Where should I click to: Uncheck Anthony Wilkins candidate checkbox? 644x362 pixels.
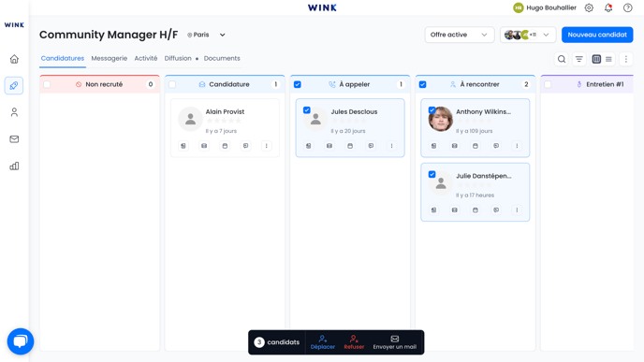click(x=432, y=110)
